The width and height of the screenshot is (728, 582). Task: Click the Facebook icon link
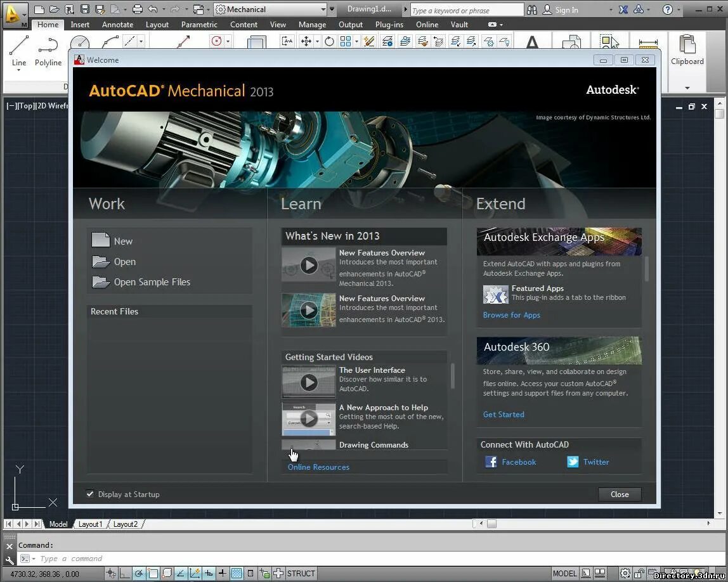click(491, 462)
